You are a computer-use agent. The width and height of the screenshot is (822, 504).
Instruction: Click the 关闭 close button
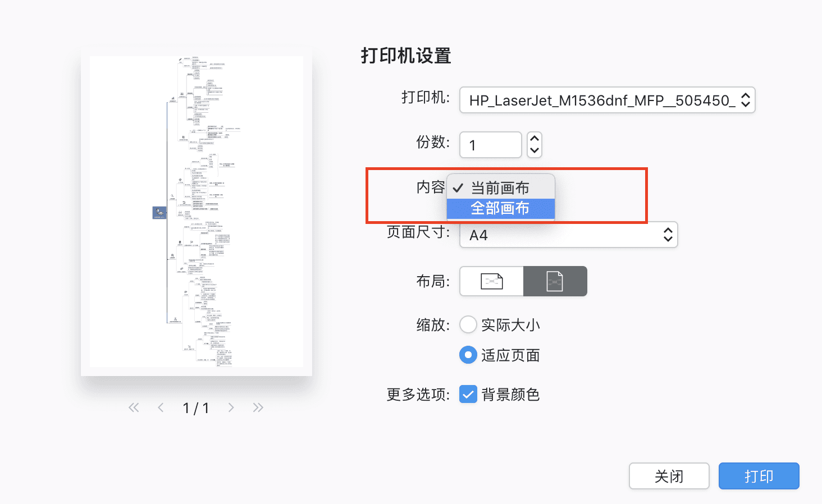click(669, 476)
